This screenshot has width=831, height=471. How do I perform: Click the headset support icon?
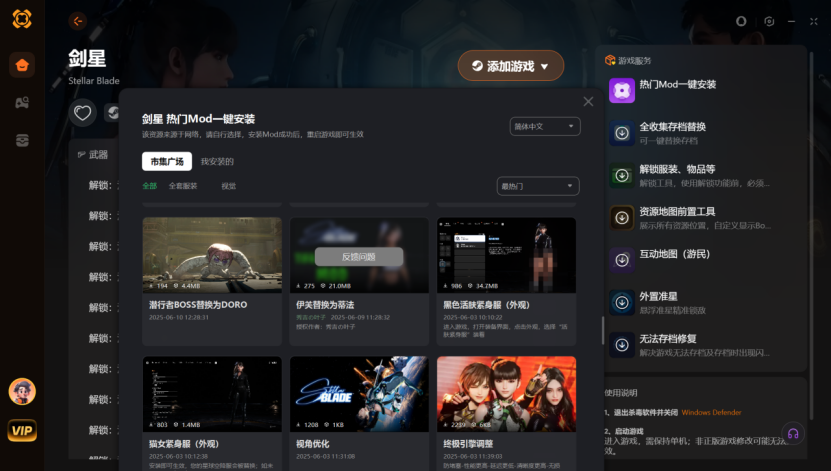pos(792,433)
